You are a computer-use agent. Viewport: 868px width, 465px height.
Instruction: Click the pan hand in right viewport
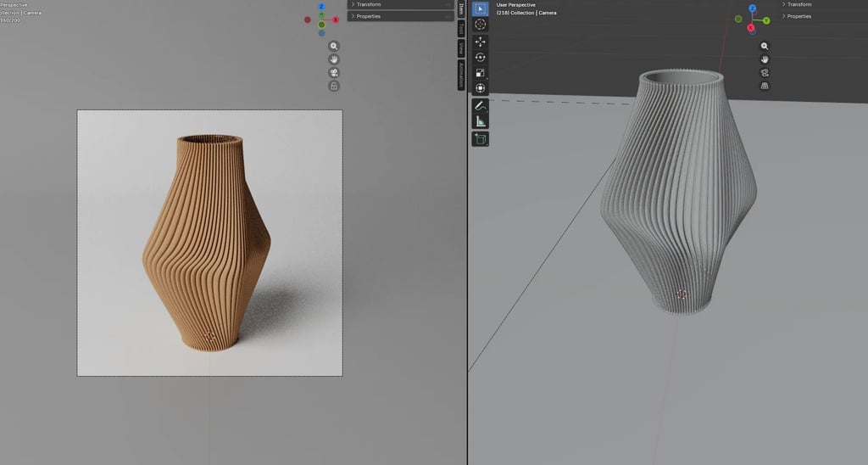tap(765, 59)
